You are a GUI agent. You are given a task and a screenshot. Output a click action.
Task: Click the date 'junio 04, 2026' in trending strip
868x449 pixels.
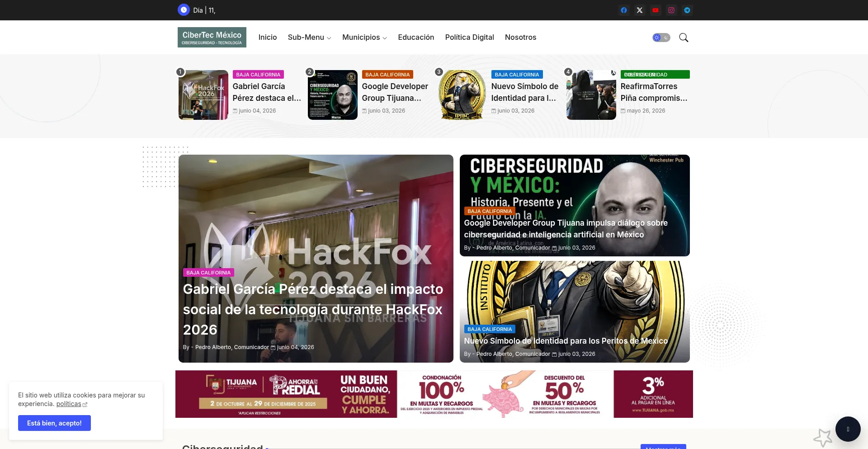(x=257, y=111)
